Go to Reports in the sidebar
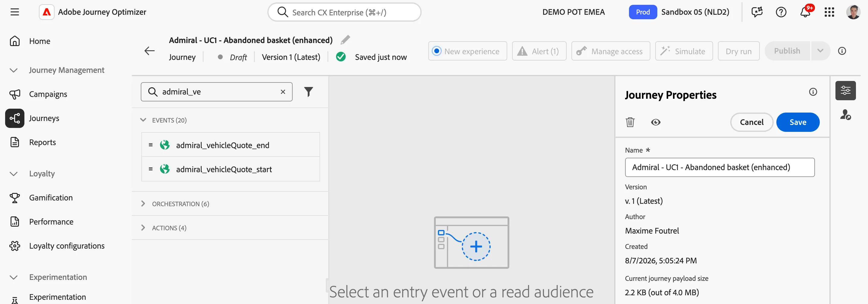The width and height of the screenshot is (868, 304). [x=42, y=142]
